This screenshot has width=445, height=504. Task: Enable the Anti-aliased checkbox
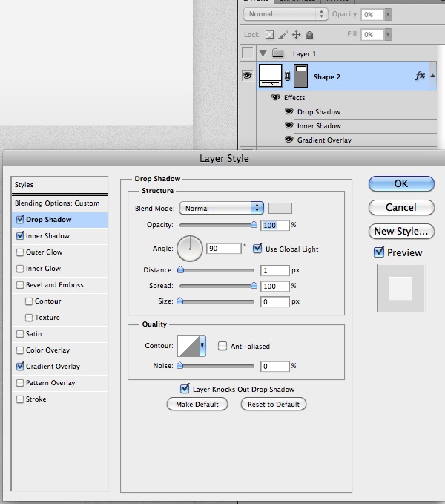(222, 346)
